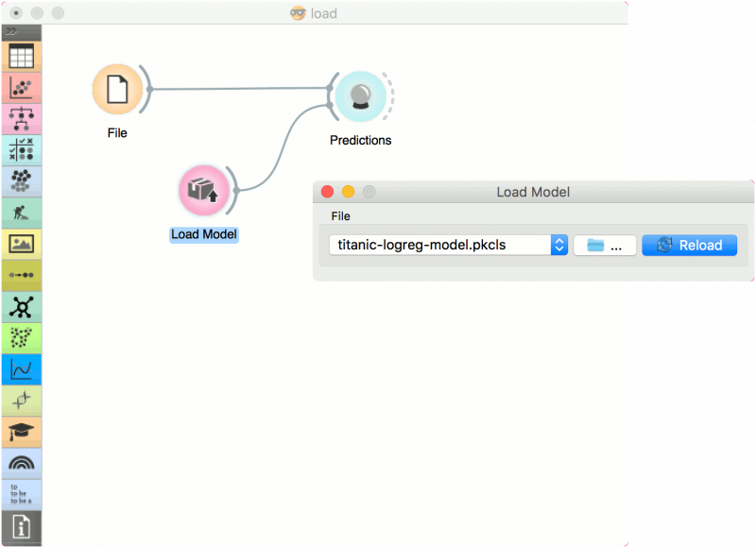Select the Scatter Plot widget icon

pyautogui.click(x=21, y=86)
